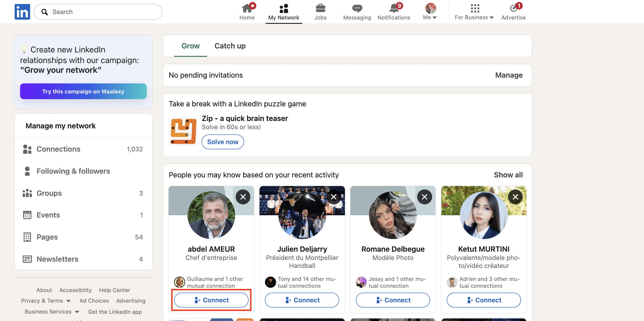The image size is (644, 321).
Task: Connect with Julien Deljarry
Action: tap(302, 300)
